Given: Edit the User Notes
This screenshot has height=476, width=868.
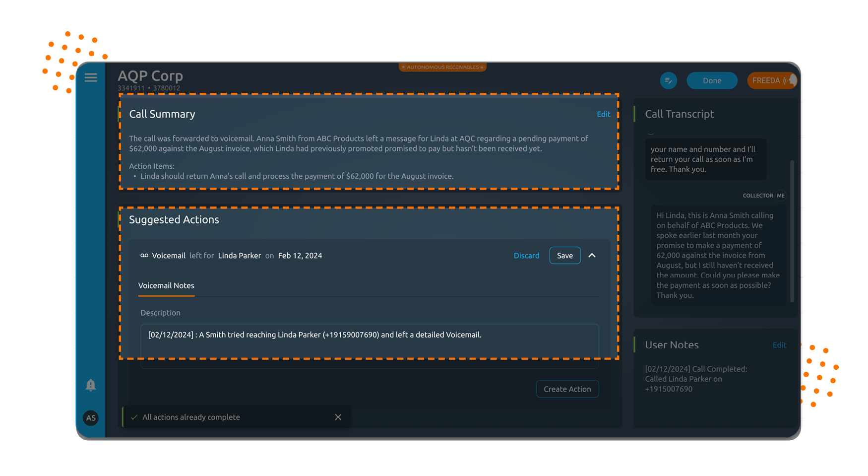Looking at the screenshot, I should tap(779, 344).
